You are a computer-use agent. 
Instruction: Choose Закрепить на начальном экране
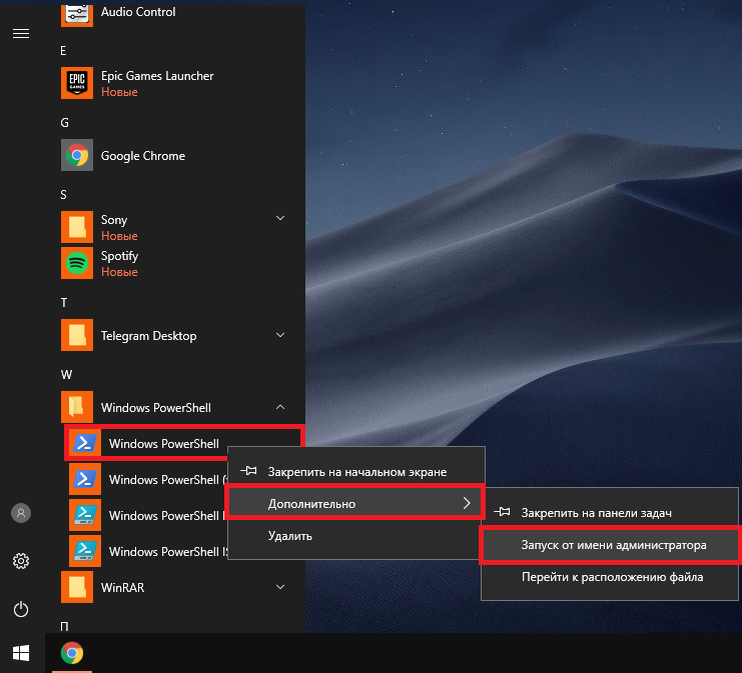point(356,471)
